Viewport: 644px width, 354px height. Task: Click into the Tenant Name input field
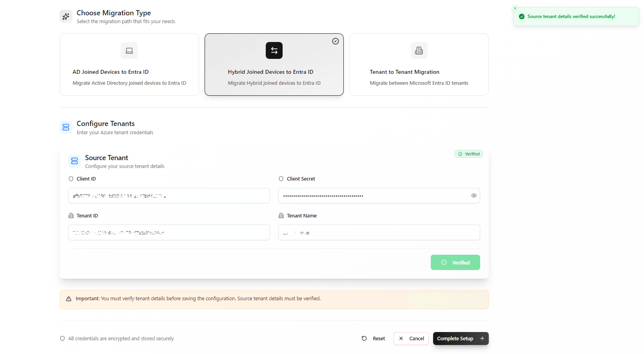[379, 232]
